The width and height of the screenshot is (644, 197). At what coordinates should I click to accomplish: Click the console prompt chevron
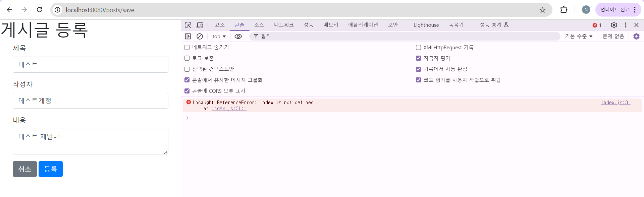[187, 118]
